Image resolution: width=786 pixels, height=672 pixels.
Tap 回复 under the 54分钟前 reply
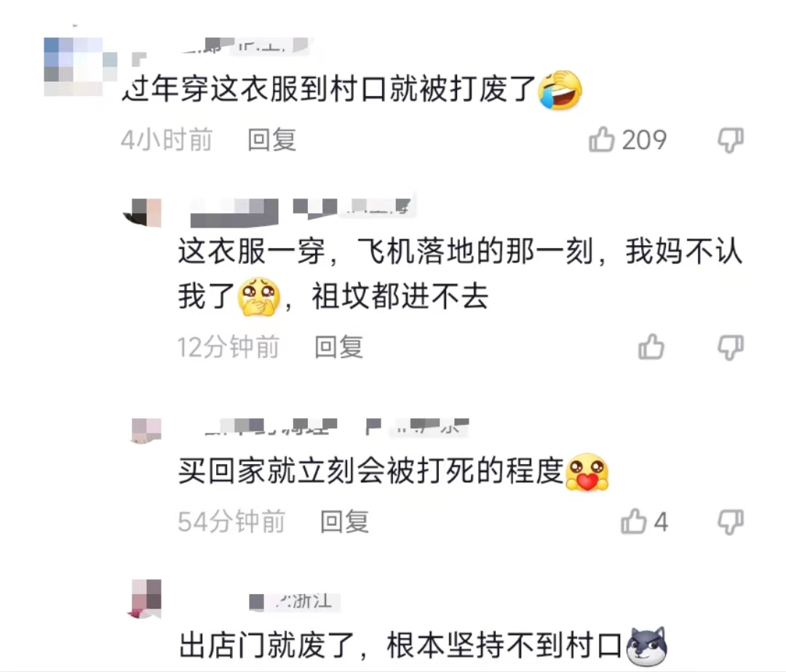(x=344, y=521)
